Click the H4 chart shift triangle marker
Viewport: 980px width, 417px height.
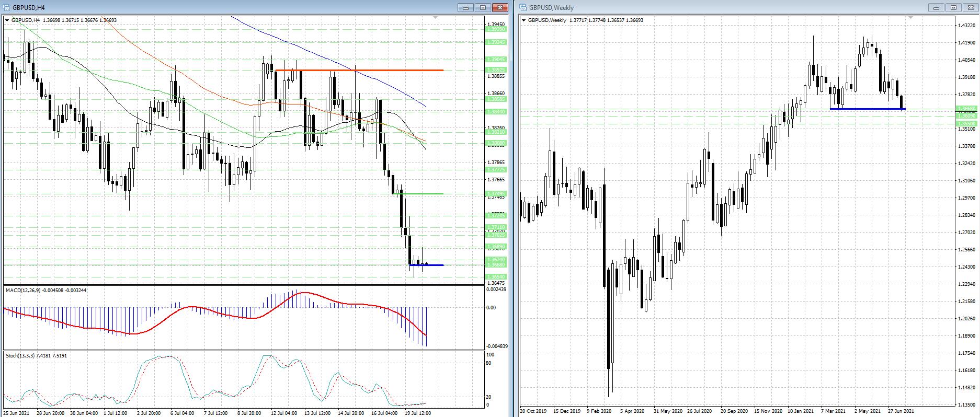coord(436,18)
